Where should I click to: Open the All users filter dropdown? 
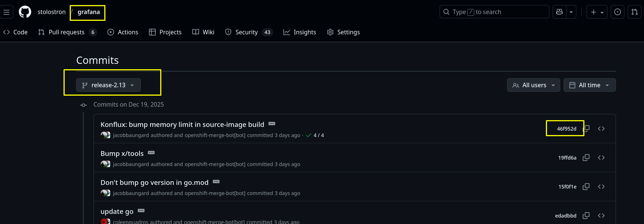[x=533, y=85]
